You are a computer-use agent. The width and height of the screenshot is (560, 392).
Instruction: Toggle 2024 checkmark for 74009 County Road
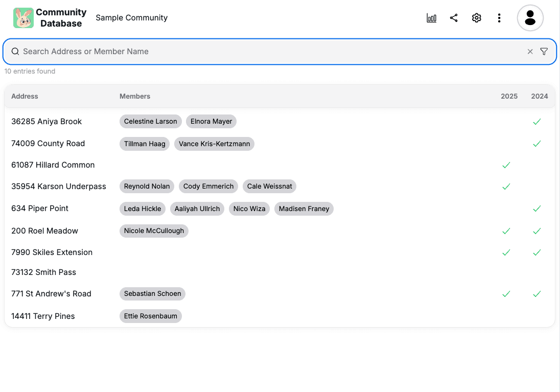tap(537, 144)
